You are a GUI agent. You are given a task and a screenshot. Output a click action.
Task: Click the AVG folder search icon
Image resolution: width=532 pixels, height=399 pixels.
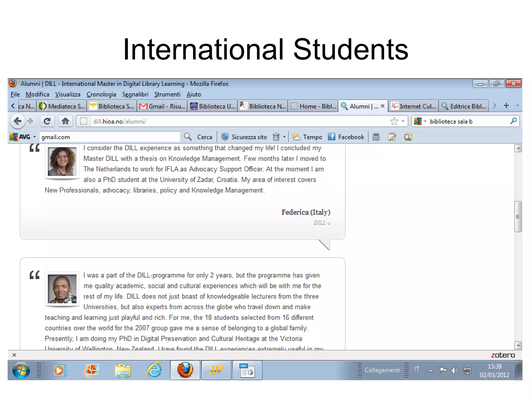pos(408,137)
